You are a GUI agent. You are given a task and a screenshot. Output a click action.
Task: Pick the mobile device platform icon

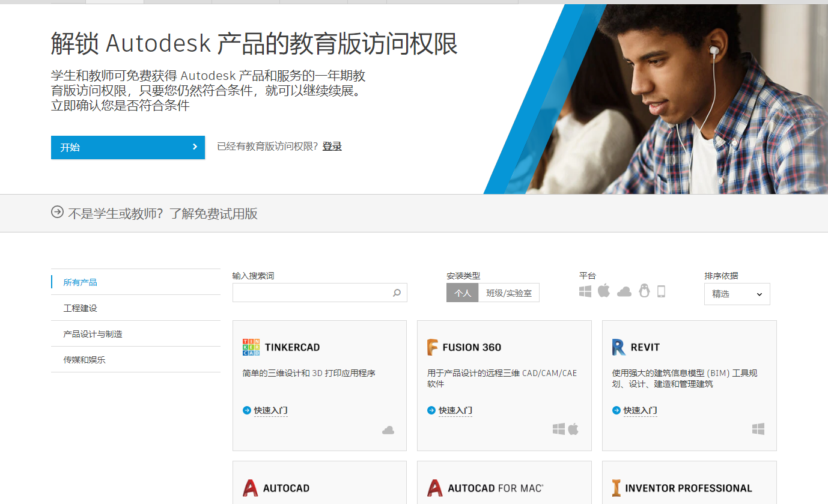tap(661, 292)
